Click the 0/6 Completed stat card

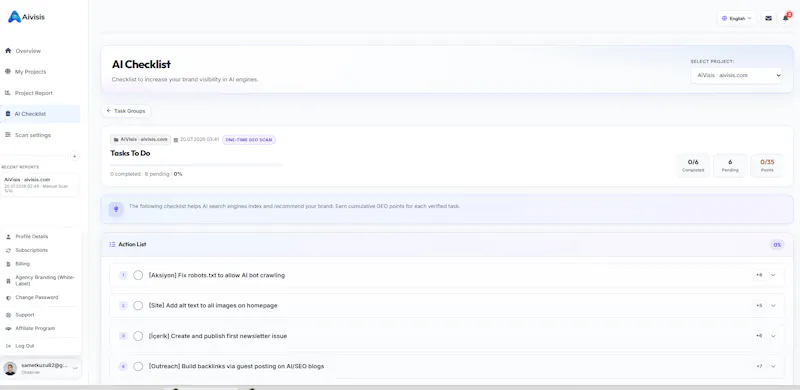click(693, 165)
